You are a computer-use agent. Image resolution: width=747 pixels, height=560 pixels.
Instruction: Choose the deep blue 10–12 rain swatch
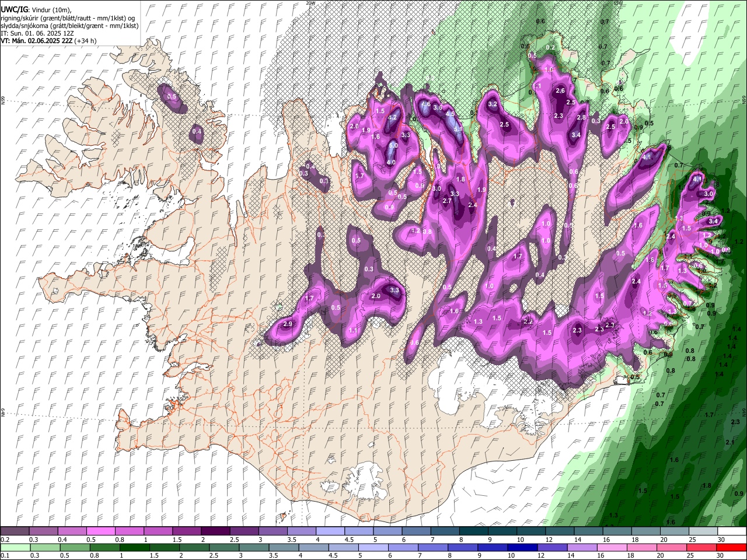tap(522, 547)
